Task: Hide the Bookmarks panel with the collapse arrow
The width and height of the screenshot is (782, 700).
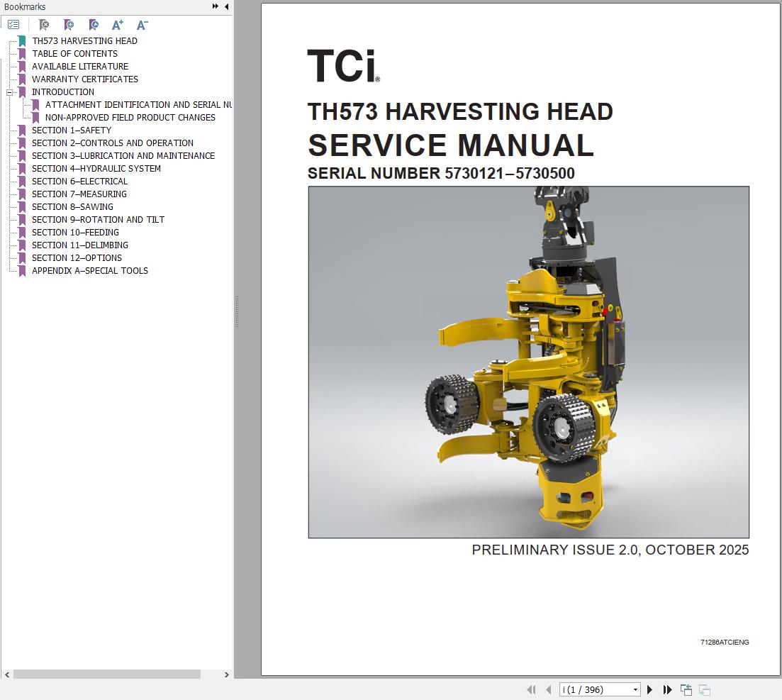Action: coord(226,6)
